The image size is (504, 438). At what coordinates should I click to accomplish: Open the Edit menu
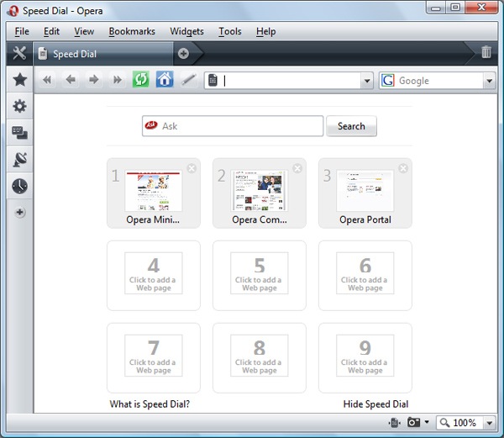click(x=51, y=31)
